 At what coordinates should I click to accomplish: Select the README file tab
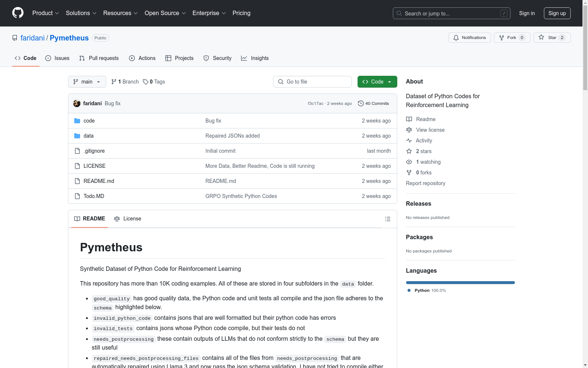[x=90, y=219]
